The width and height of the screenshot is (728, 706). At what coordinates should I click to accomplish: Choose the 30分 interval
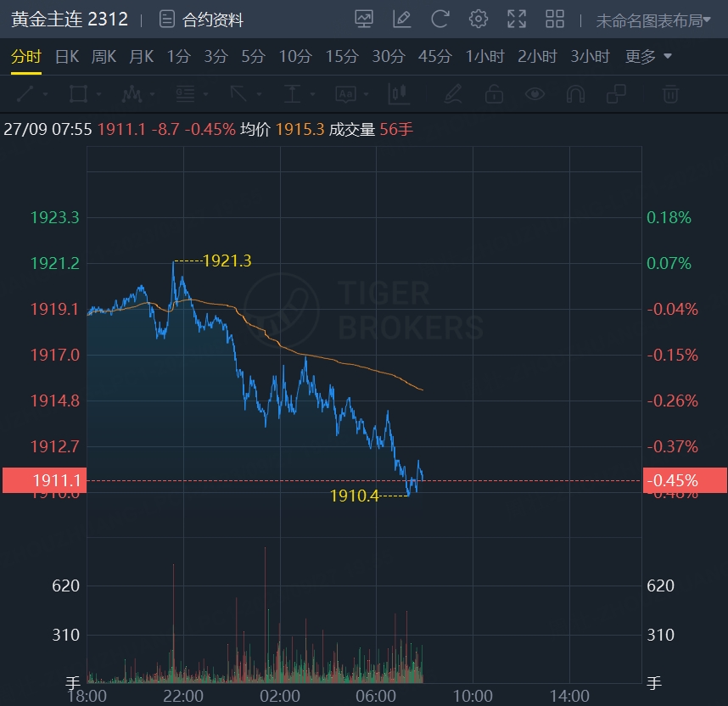pos(389,57)
